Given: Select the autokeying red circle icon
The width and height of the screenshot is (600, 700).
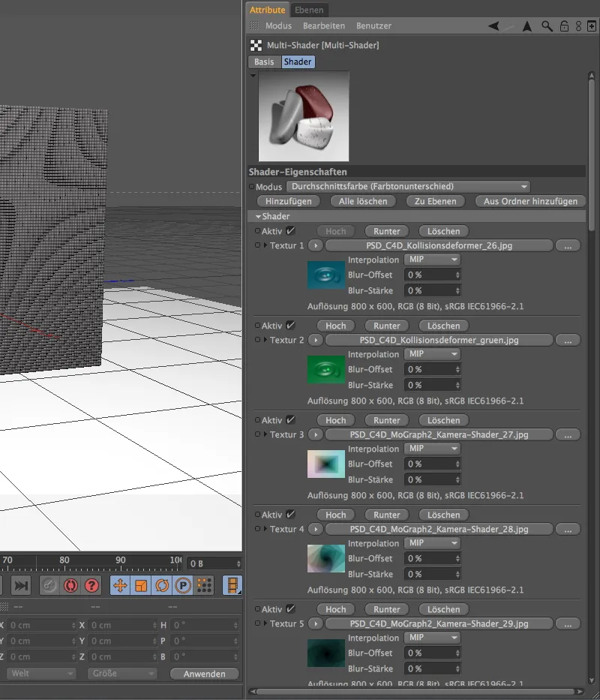Looking at the screenshot, I should (x=70, y=585).
